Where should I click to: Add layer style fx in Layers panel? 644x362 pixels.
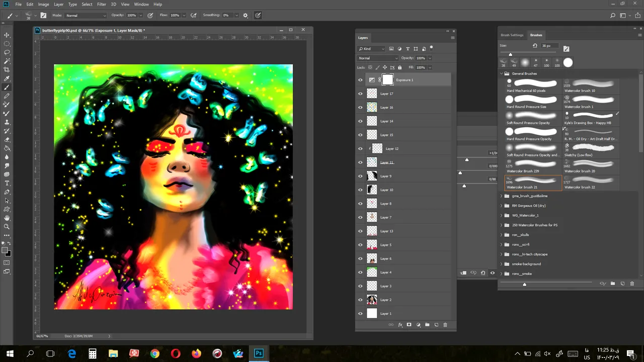(400, 325)
